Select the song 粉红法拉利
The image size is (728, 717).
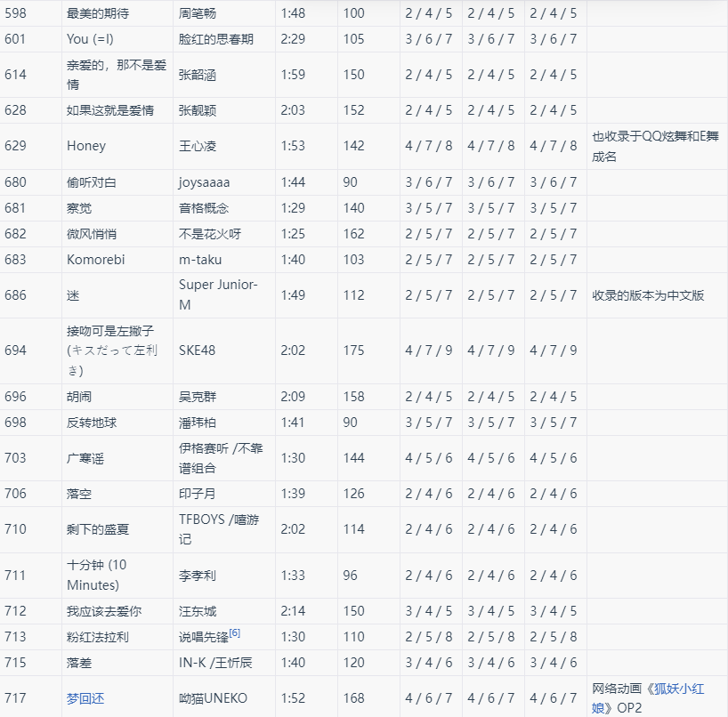[x=98, y=637]
